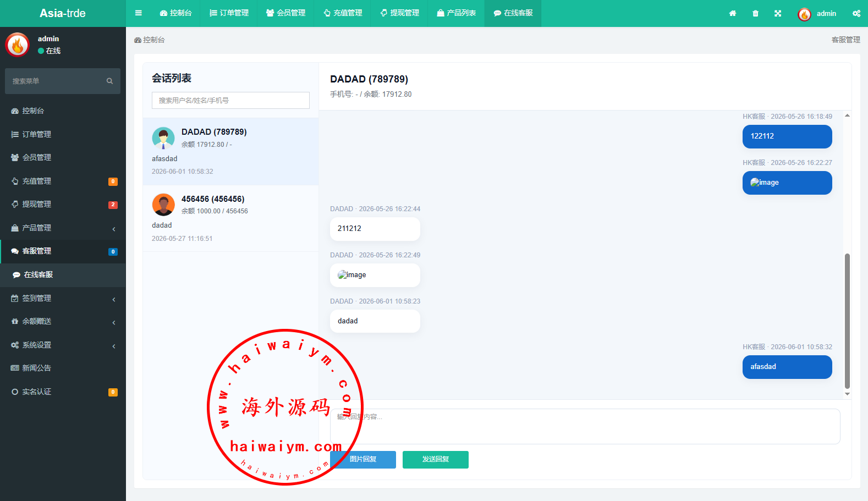Image resolution: width=868 pixels, height=501 pixels.
Task: Open 充值管理 in the top navigation
Action: (343, 13)
